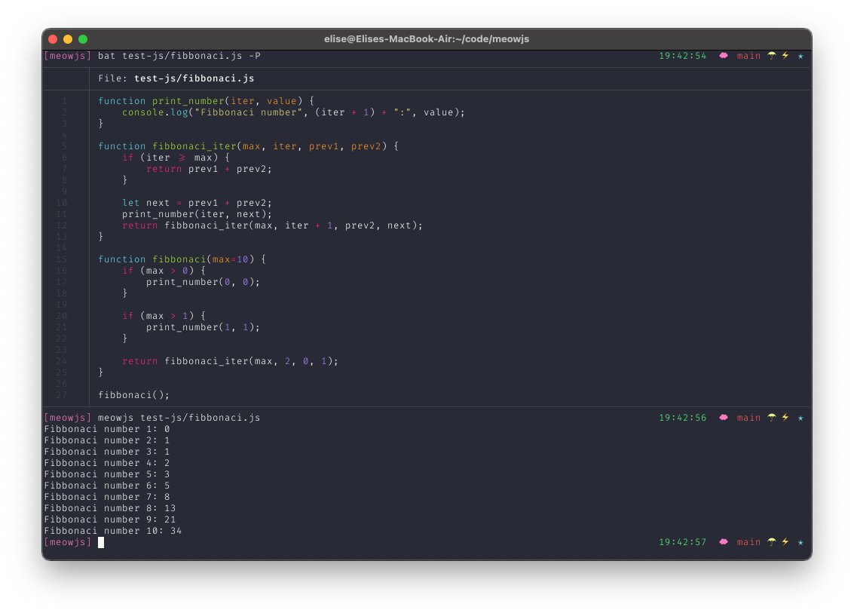Viewport: 854px width, 616px height.
Task: Click the line 'function fibbonaci(max=10) {'
Action: [x=182, y=259]
